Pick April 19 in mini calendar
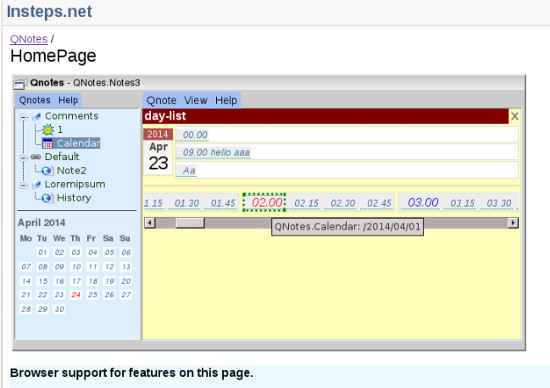This screenshot has width=550, height=388. pos(109,281)
